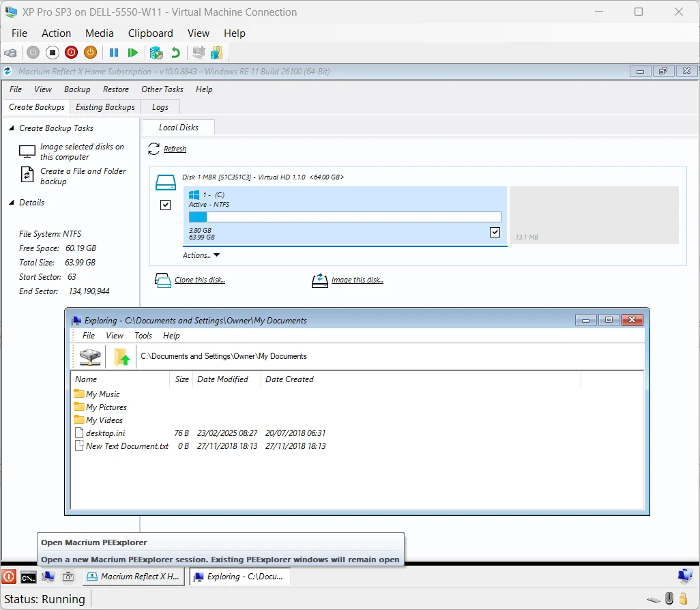This screenshot has height=610, width=700.
Task: Click the unallocated 13.1 MB space block
Action: (594, 215)
